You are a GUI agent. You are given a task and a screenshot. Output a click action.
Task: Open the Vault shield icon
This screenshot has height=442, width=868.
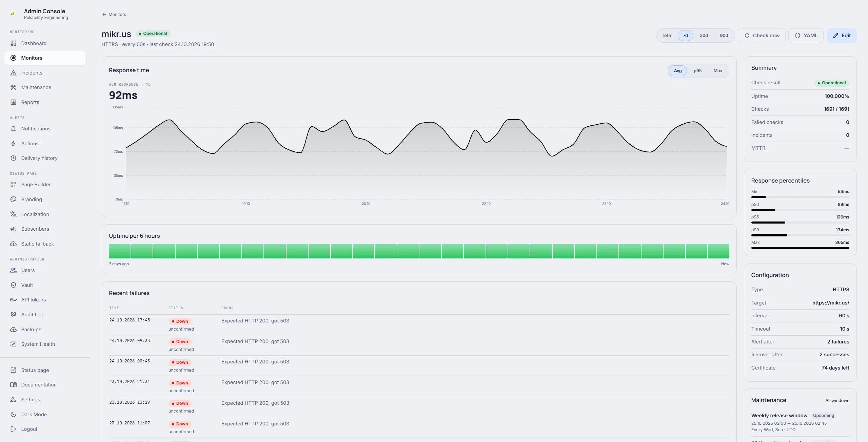[13, 285]
